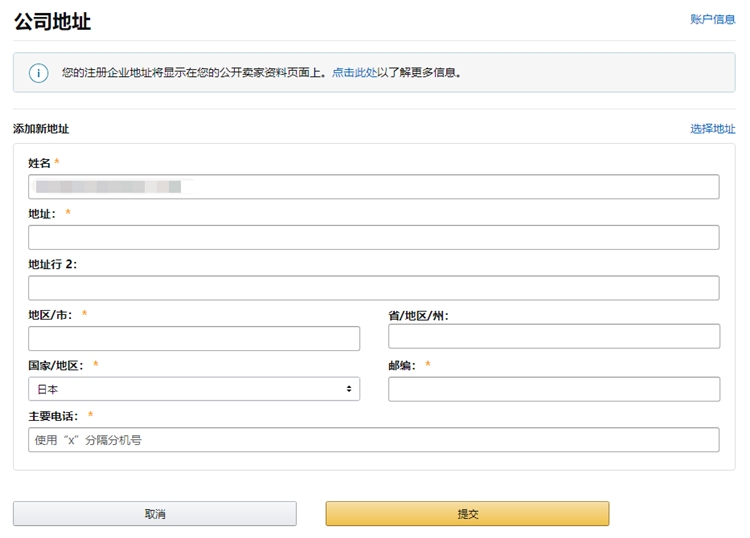The image size is (750, 538).
Task: Click the 邮编 label text
Action: pyautogui.click(x=402, y=365)
